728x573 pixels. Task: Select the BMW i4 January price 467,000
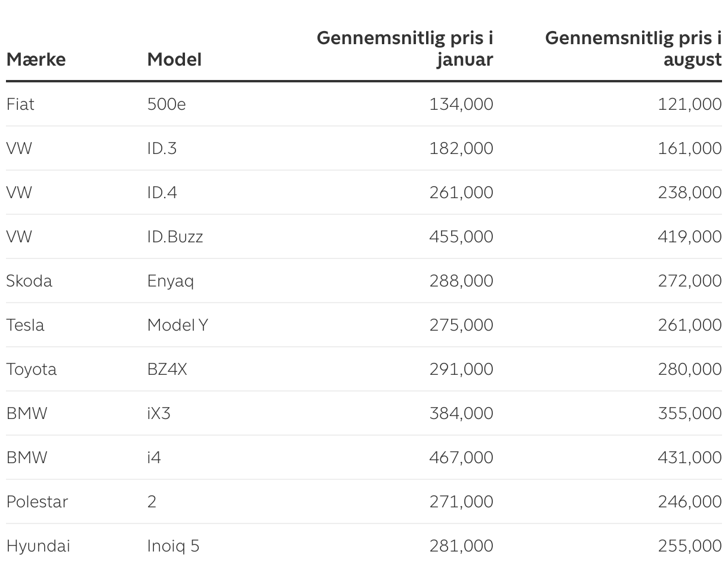point(461,458)
